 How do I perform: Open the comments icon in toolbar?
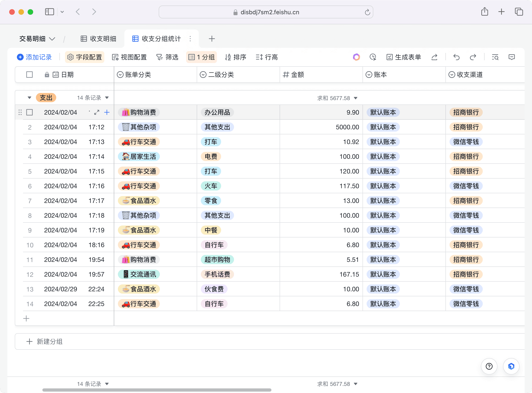[x=512, y=57]
